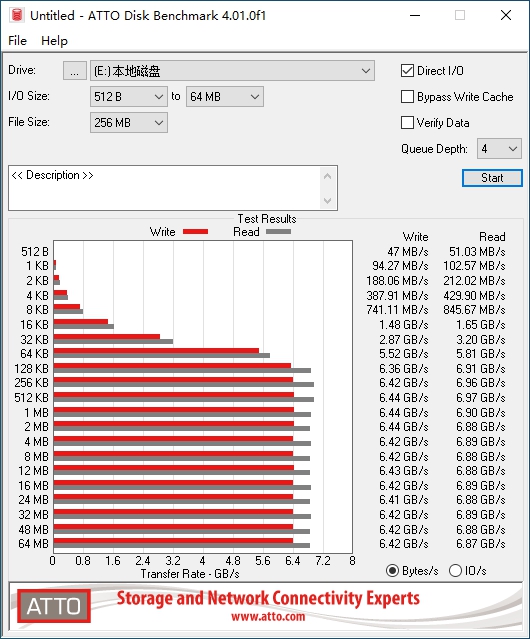Click the 845.67 MB/s read result
Screen dimensions: 530x639
[x=475, y=310]
